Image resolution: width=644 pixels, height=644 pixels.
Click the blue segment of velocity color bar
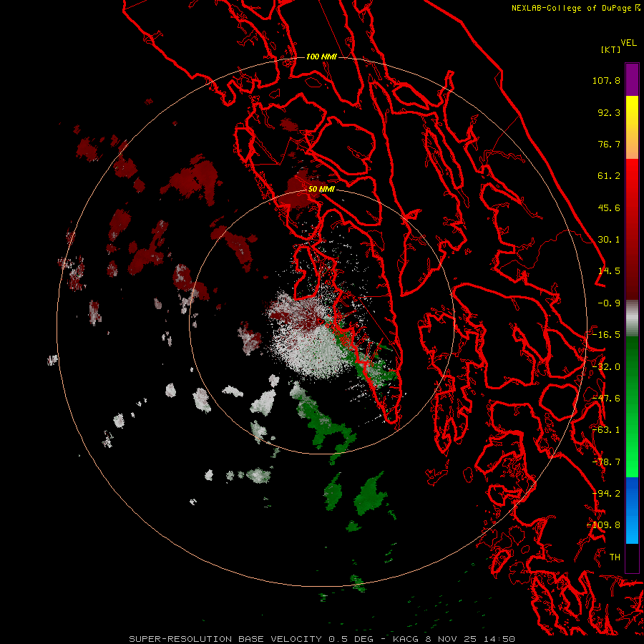pyautogui.click(x=632, y=510)
